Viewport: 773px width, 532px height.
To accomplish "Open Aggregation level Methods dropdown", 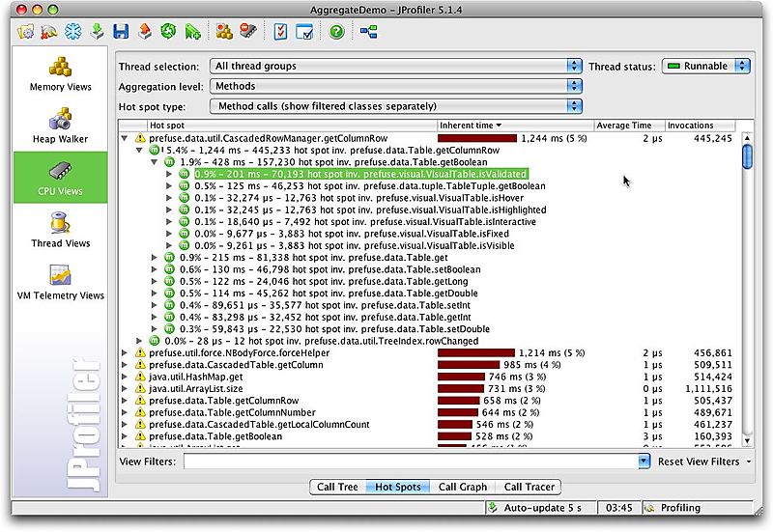I will (396, 86).
